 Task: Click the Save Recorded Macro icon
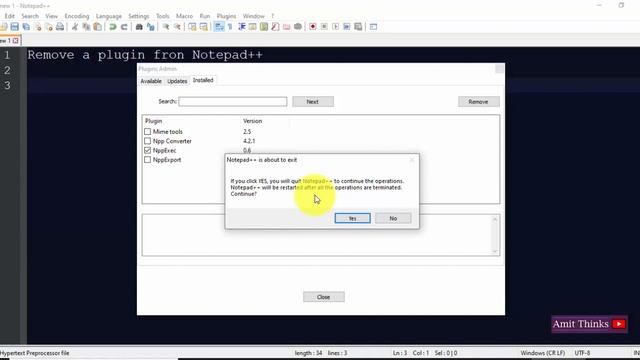[358, 27]
